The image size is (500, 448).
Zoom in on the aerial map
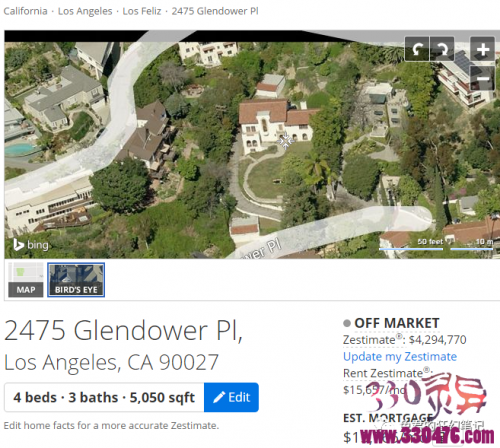[482, 49]
